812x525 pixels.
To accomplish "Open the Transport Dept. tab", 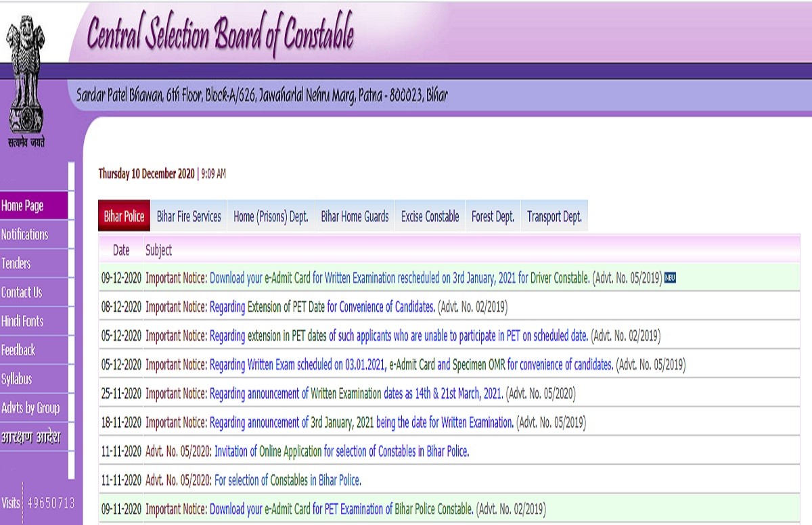I will [554, 216].
